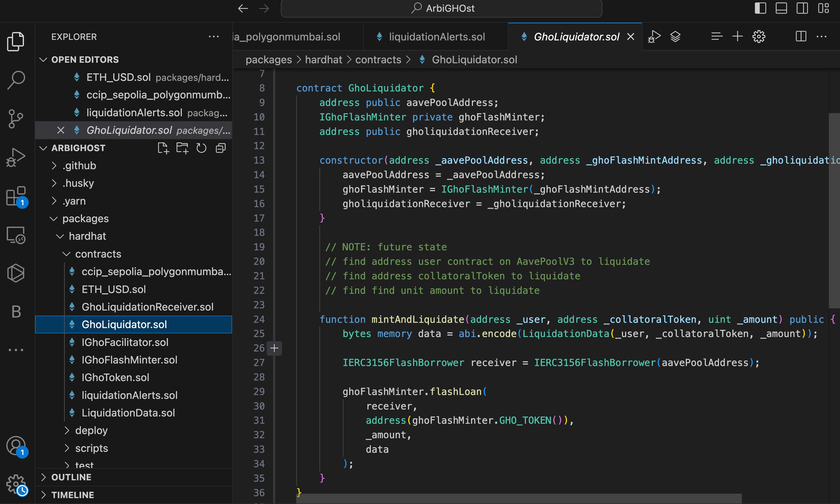
Task: Click the ArbiGHOst command center search box
Action: tap(441, 8)
